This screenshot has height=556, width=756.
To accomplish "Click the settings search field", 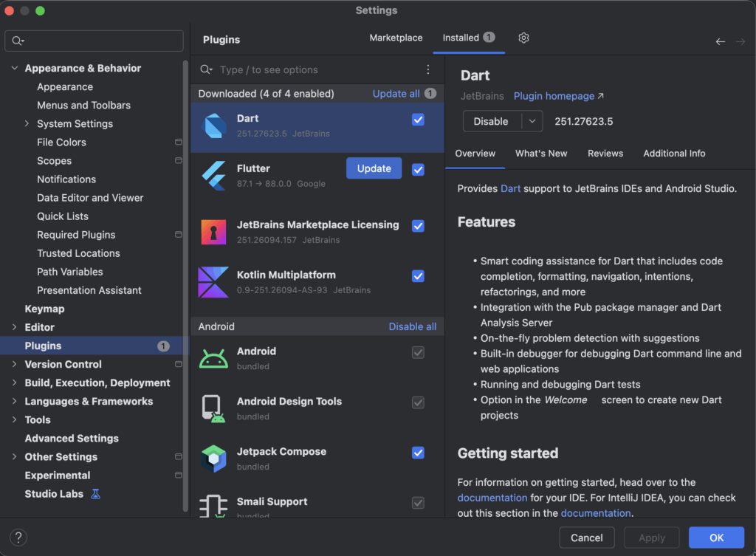I will point(94,41).
